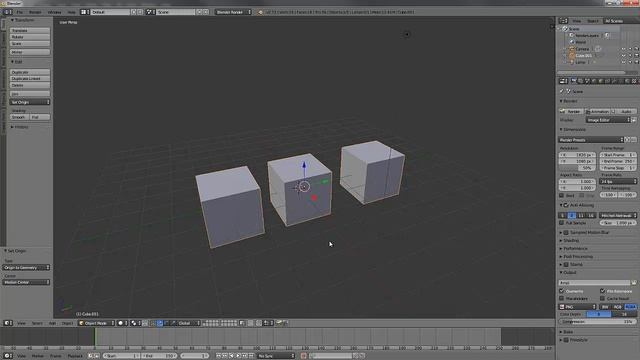640x360 pixels.
Task: Click the timeline editor type icon
Action: pos(7,356)
